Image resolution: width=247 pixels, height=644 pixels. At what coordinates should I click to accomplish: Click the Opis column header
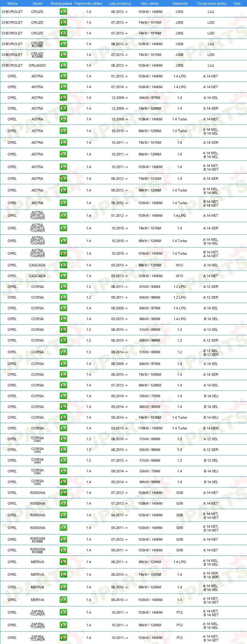[237, 3]
